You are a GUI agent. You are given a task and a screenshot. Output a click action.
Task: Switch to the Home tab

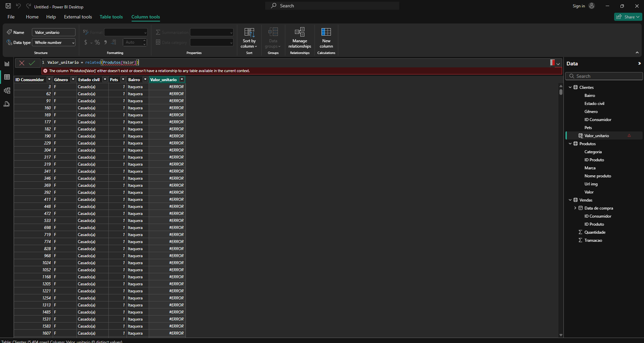pyautogui.click(x=32, y=17)
